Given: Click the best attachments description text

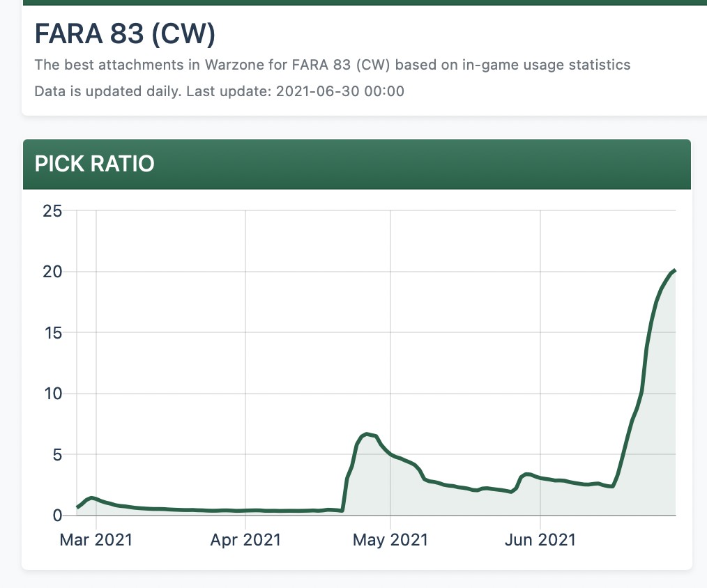Looking at the screenshot, I should [x=332, y=65].
